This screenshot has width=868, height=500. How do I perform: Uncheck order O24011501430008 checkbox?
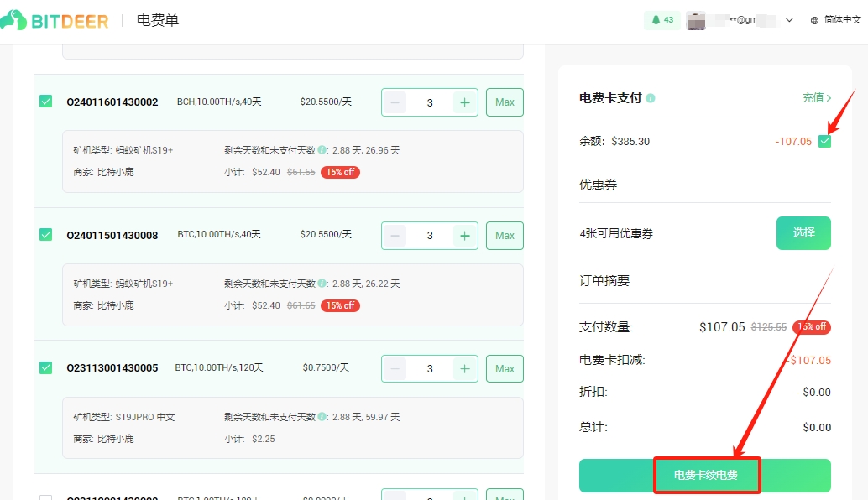point(46,235)
